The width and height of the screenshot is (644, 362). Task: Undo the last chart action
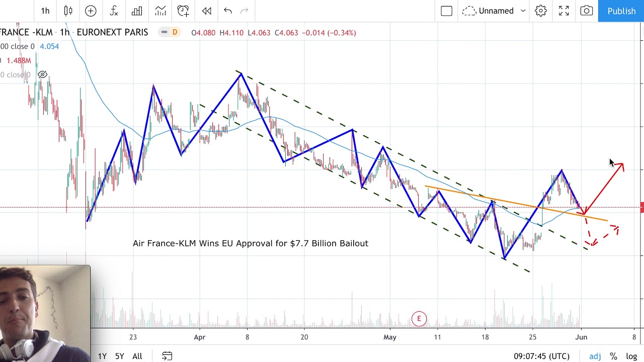pyautogui.click(x=227, y=11)
